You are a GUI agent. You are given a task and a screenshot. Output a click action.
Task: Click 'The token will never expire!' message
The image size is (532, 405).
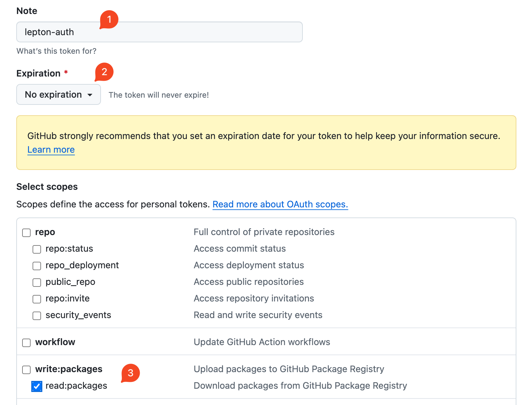(x=159, y=95)
